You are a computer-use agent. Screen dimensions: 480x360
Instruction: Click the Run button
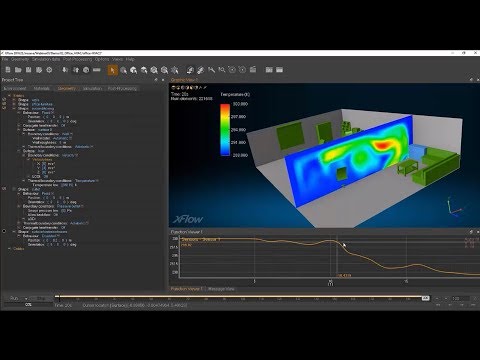14,298
